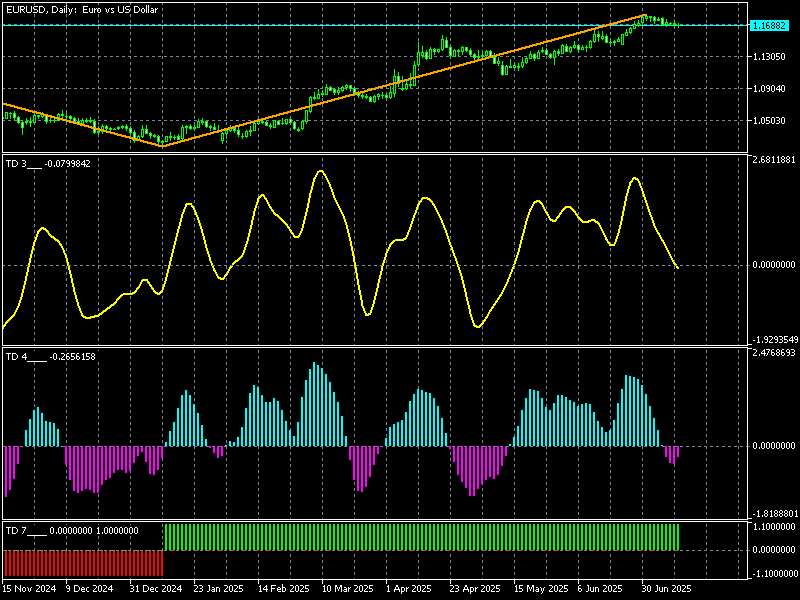This screenshot has width=800, height=600.
Task: Select the current price label 1.16882
Action: 769,25
